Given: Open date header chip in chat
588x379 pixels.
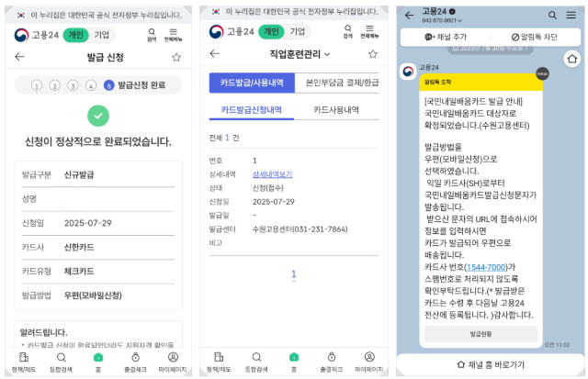Looking at the screenshot, I should point(491,49).
